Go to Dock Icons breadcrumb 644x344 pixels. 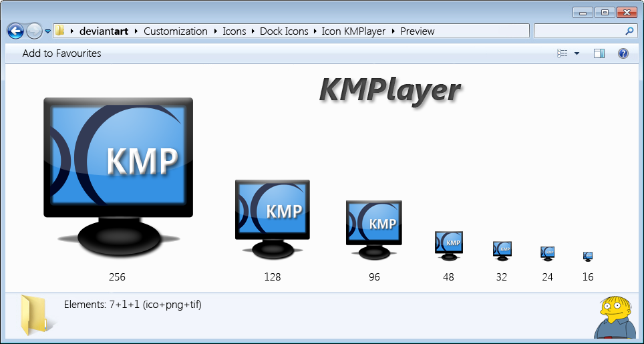click(x=284, y=31)
